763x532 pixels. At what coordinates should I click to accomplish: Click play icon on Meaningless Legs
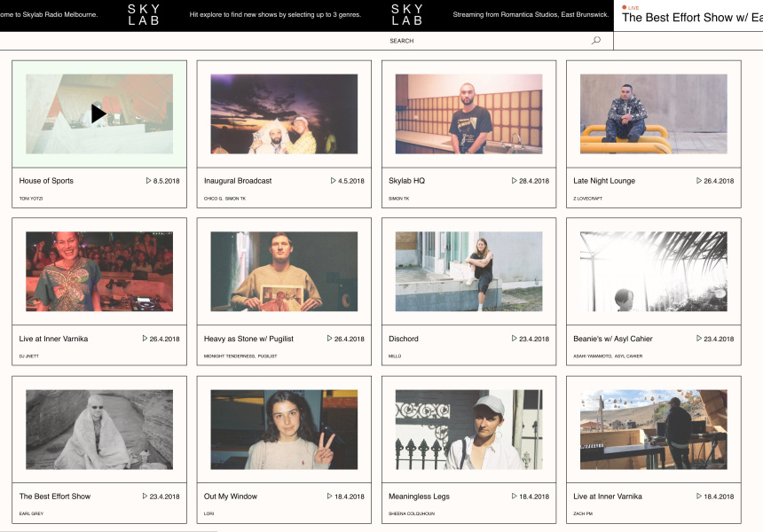click(x=515, y=497)
